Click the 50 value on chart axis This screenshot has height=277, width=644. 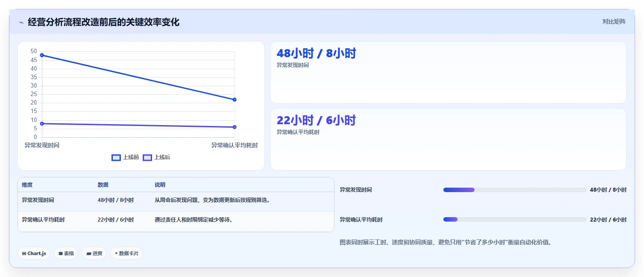point(34,51)
